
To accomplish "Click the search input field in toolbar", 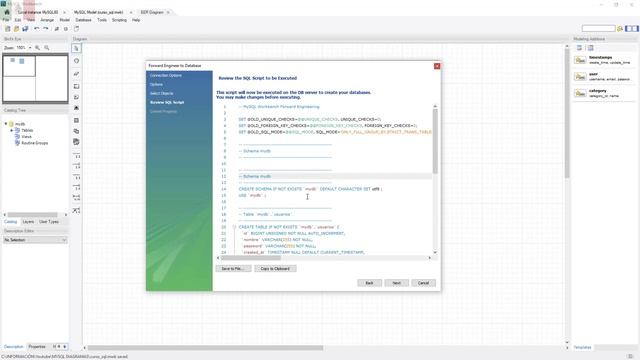I will click(598, 29).
